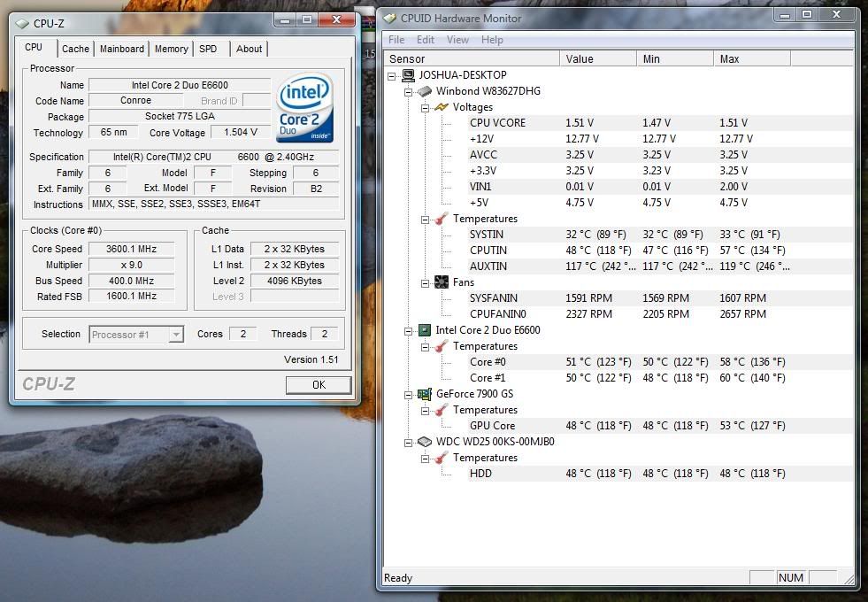Open the View menu in Hardware Monitor
This screenshot has height=602, width=868.
click(457, 40)
